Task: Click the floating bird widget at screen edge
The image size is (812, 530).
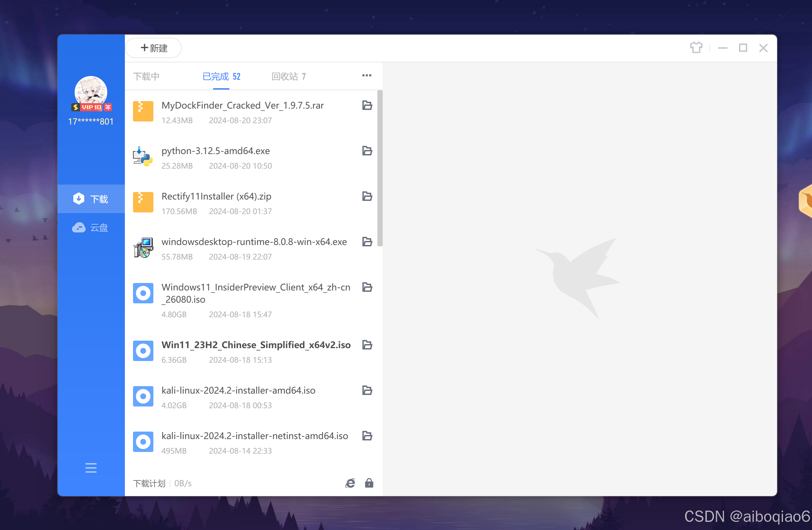Action: (x=806, y=201)
